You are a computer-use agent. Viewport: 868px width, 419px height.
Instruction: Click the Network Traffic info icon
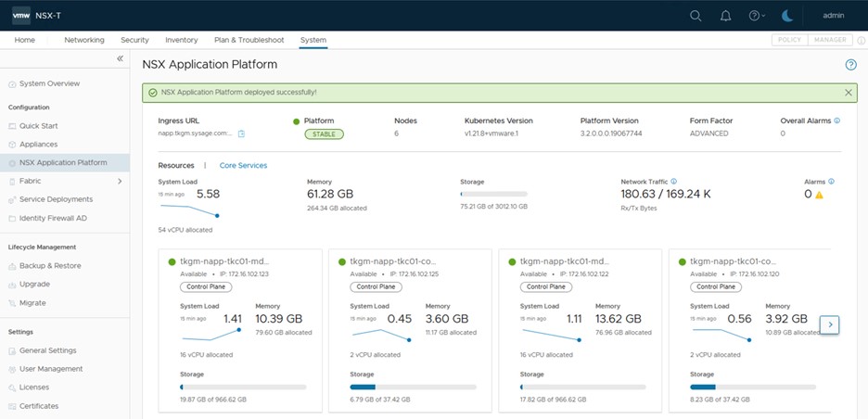pos(673,182)
